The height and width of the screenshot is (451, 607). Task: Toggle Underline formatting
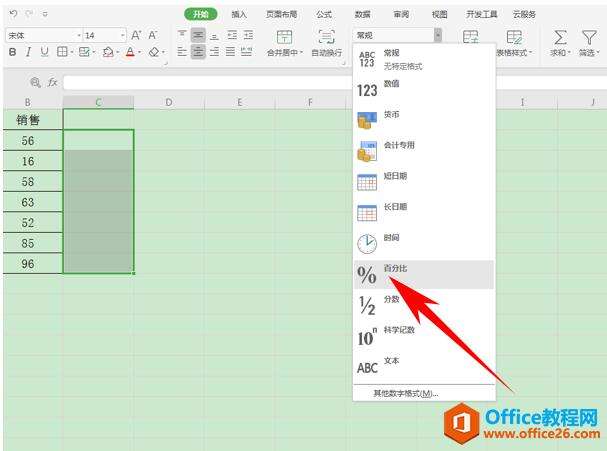tap(45, 52)
